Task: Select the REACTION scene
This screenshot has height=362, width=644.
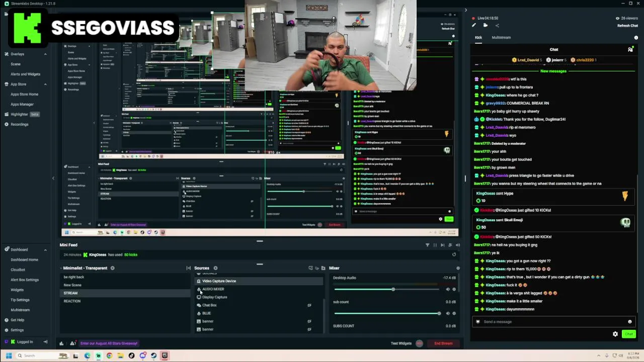Action: click(124, 301)
